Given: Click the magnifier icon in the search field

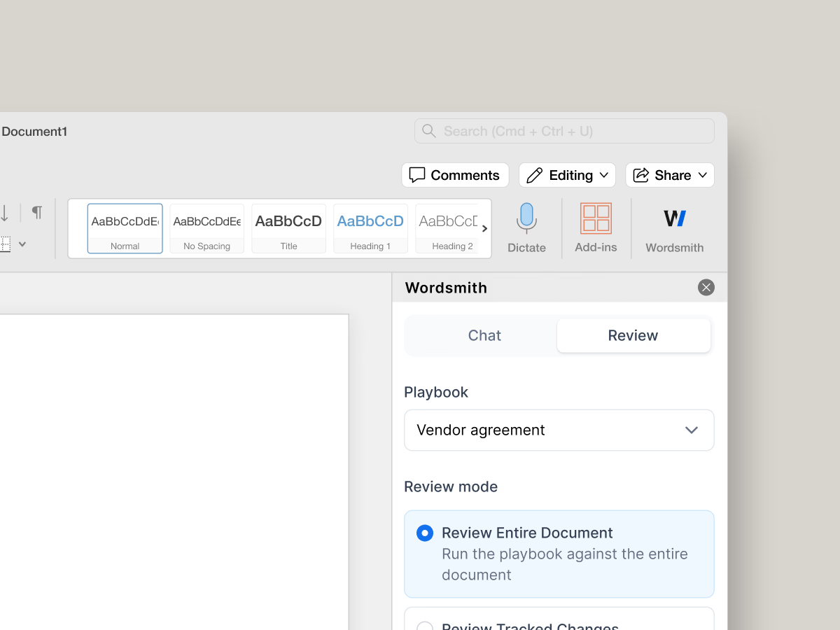Looking at the screenshot, I should point(429,131).
